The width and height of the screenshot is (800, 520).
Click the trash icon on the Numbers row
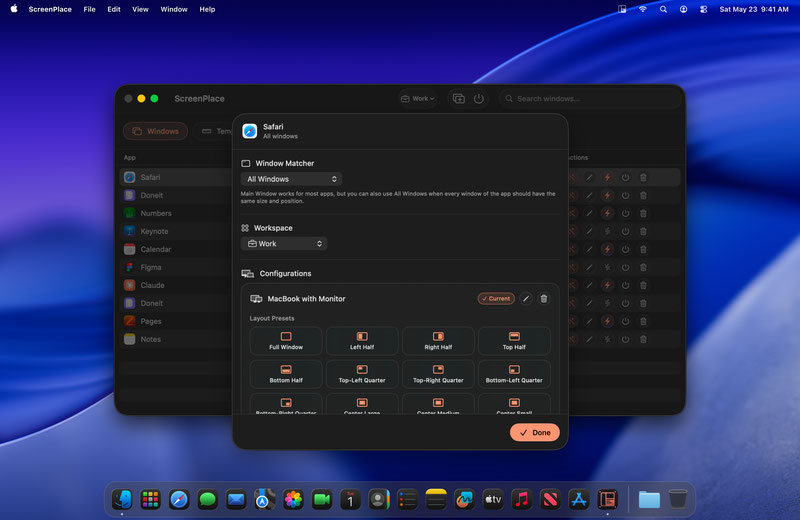643,213
